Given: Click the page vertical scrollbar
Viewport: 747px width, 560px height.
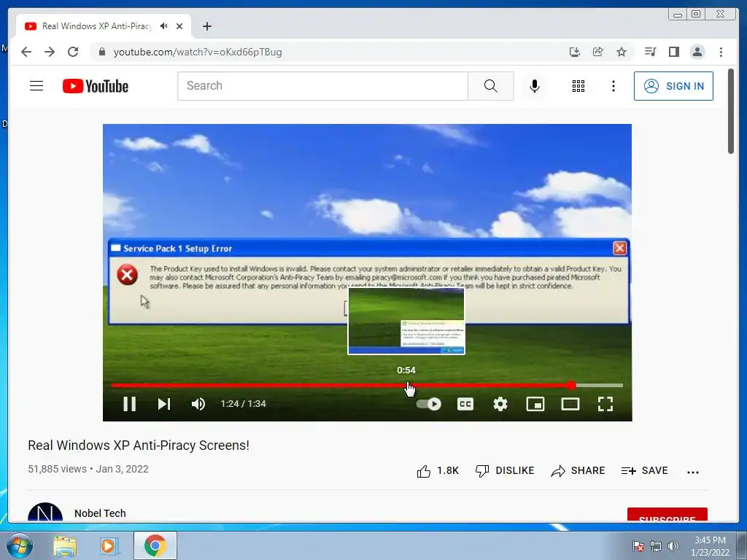Looking at the screenshot, I should coord(731,112).
